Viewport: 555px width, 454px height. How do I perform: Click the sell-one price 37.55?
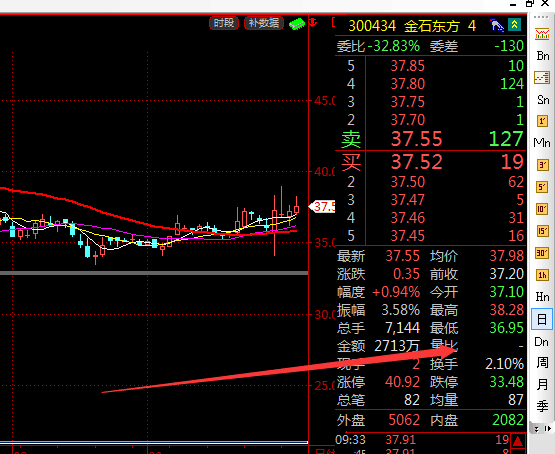pos(417,139)
